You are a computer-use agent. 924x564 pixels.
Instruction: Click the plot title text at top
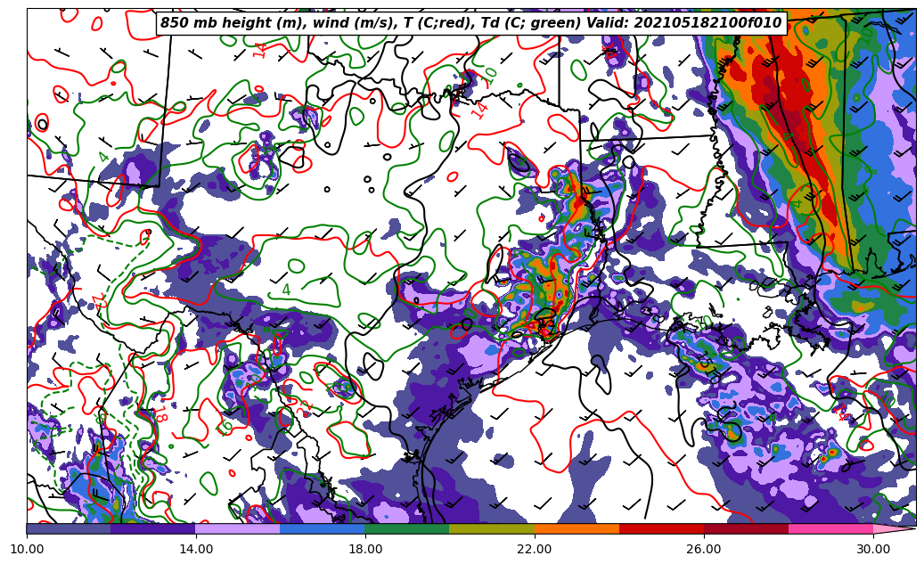pos(470,23)
